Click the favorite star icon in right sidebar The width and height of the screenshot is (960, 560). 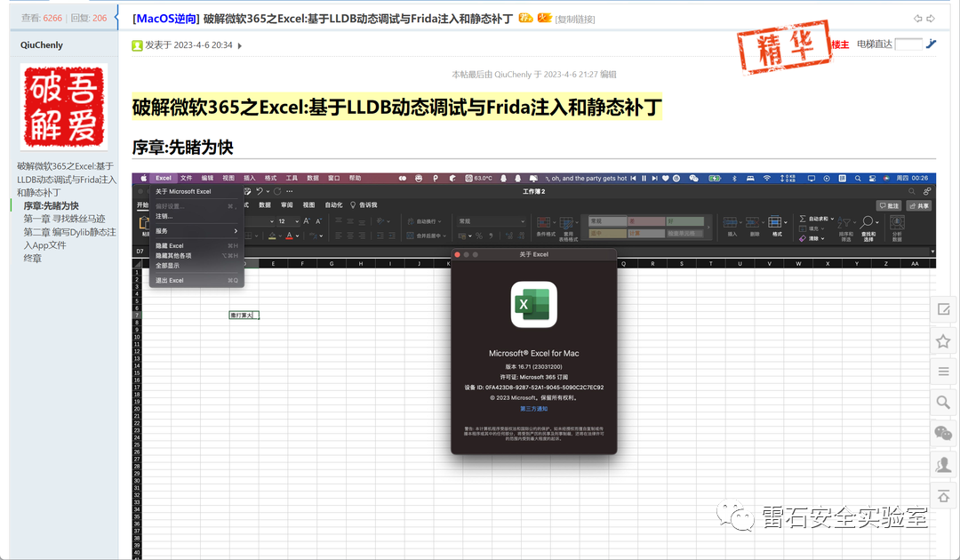(943, 341)
